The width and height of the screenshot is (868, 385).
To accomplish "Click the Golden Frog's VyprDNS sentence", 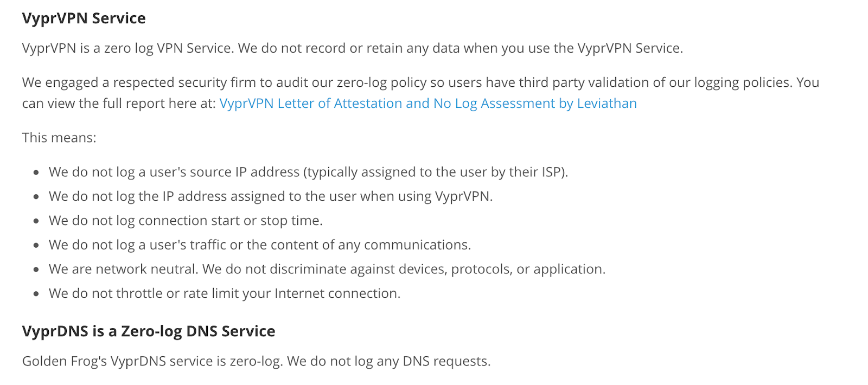I will [256, 361].
